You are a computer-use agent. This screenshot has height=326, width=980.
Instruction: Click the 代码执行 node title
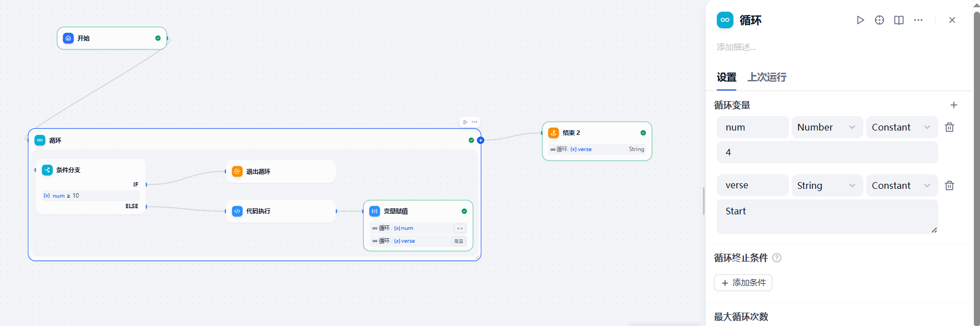(258, 211)
